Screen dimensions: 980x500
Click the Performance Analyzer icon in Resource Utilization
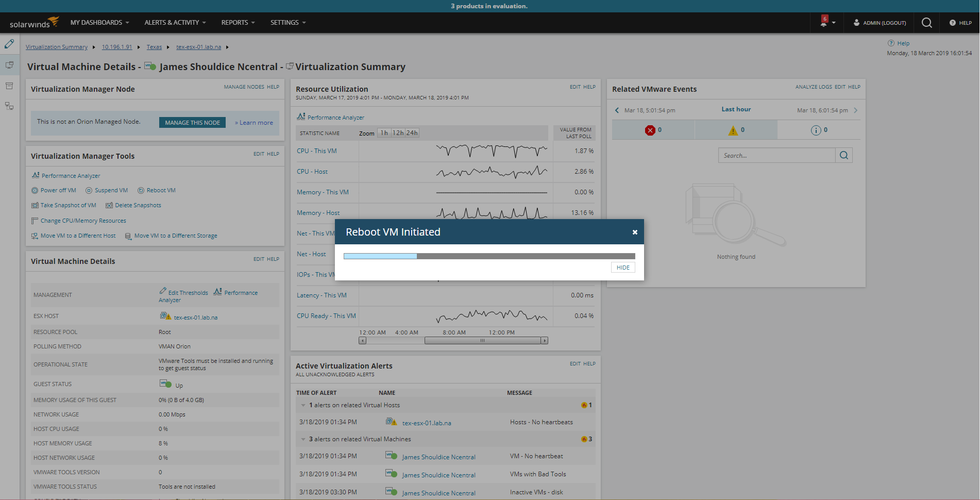coord(301,117)
